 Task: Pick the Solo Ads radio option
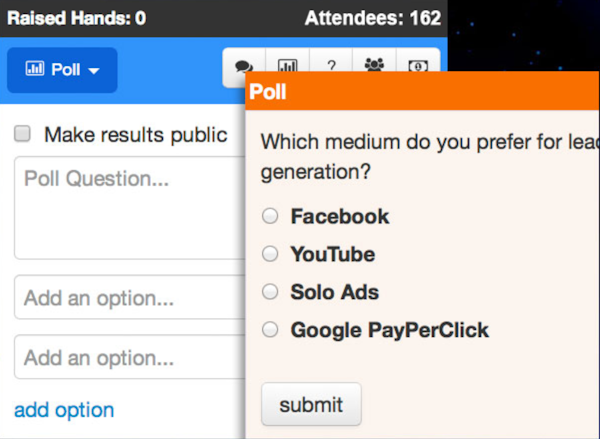(270, 292)
